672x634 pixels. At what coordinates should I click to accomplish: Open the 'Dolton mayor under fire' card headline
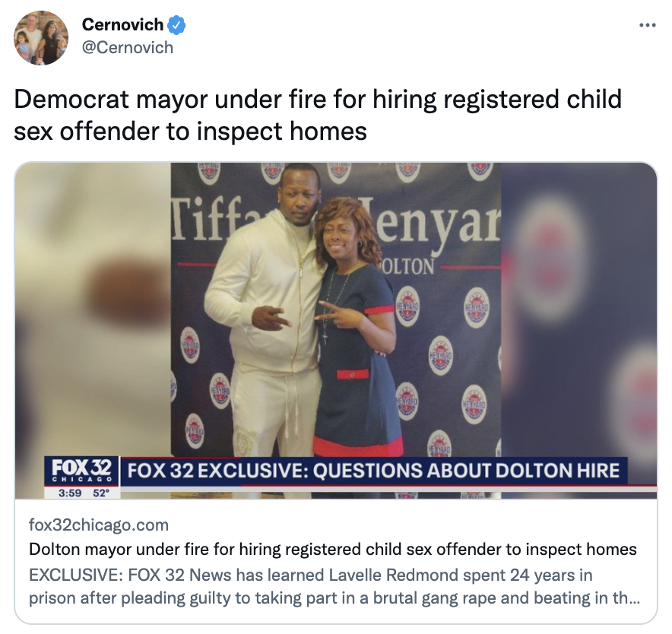332,549
